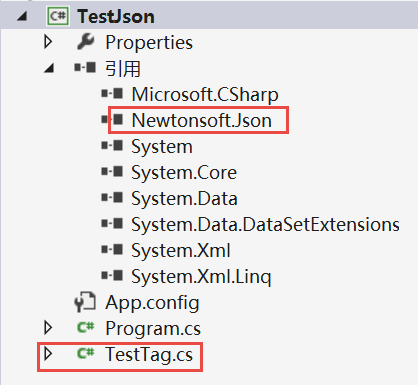Select the TestTag.cs file name
The width and height of the screenshot is (418, 385).
click(149, 354)
